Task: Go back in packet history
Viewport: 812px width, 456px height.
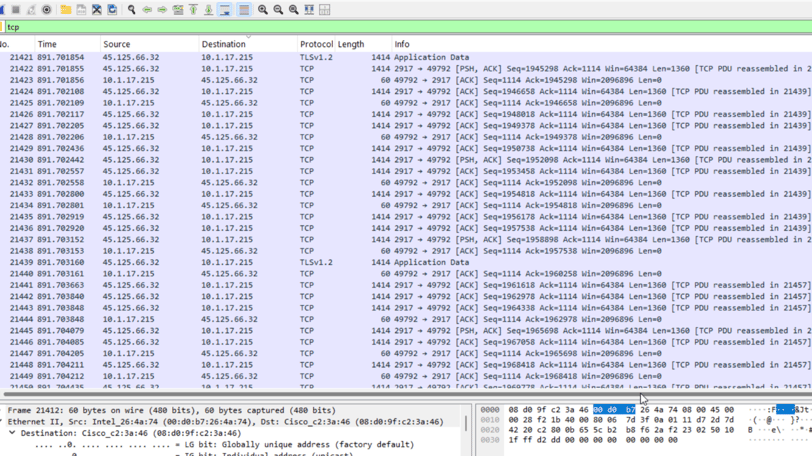Action: click(147, 9)
